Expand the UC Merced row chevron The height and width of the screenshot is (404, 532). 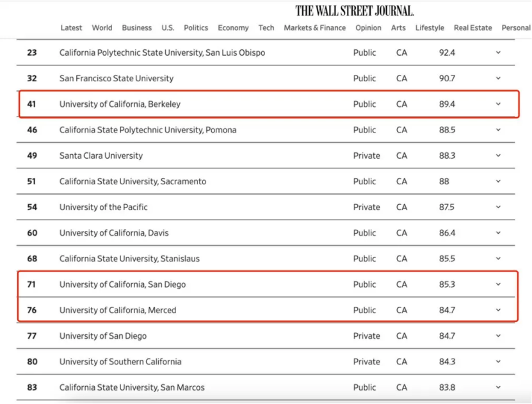(x=498, y=311)
